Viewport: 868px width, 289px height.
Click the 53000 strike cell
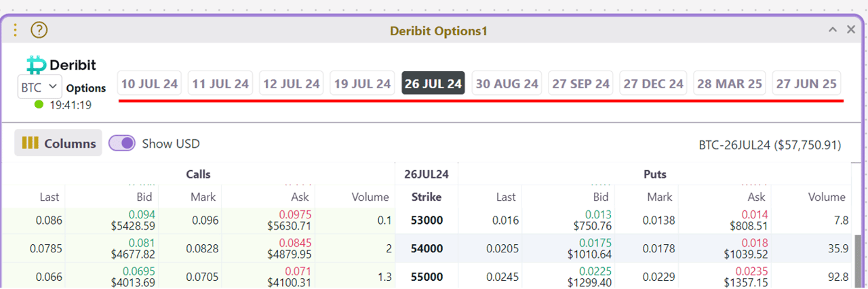point(427,220)
